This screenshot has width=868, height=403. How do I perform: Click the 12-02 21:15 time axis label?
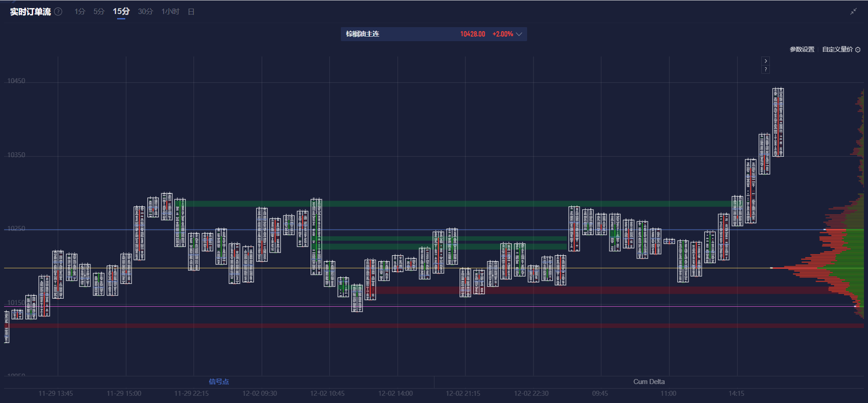point(463,394)
